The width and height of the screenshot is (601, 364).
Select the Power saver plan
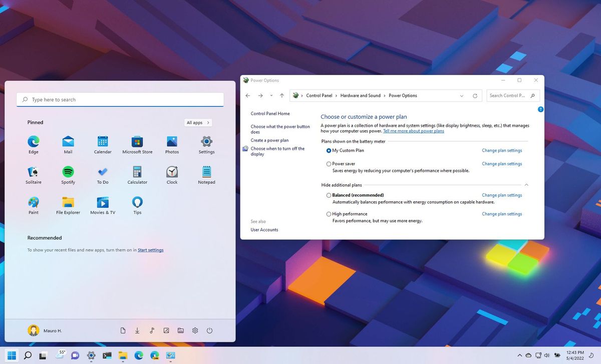[329, 164]
